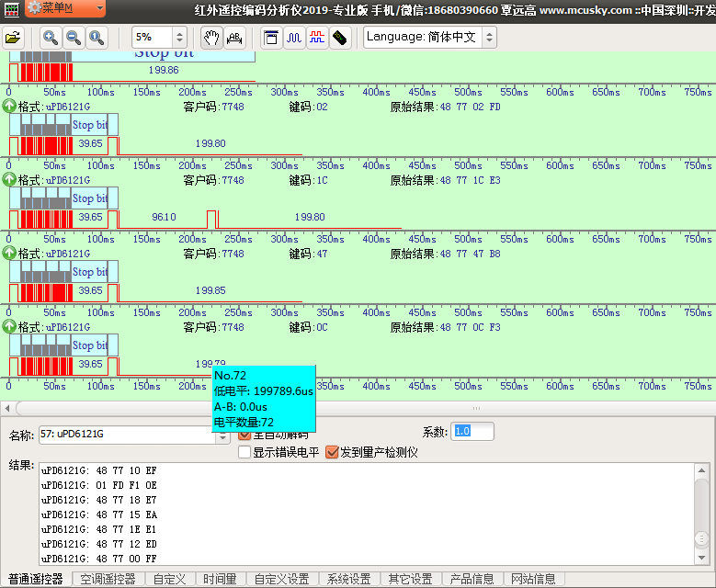Click the 5% zoom text field
Screen dimensions: 716x588
153,37
